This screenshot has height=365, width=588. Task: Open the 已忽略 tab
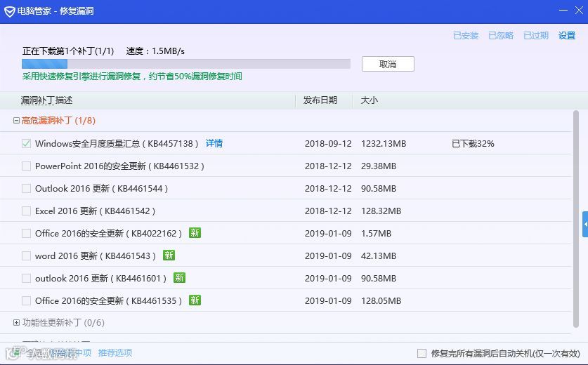pos(501,36)
